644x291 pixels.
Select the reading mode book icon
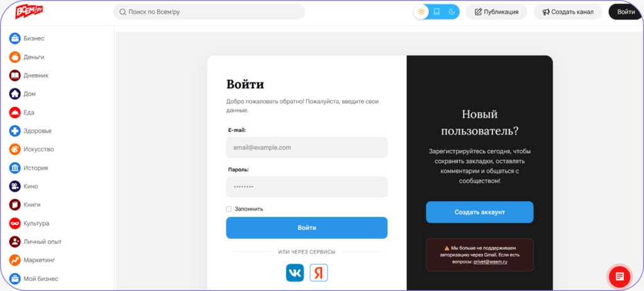pyautogui.click(x=436, y=12)
